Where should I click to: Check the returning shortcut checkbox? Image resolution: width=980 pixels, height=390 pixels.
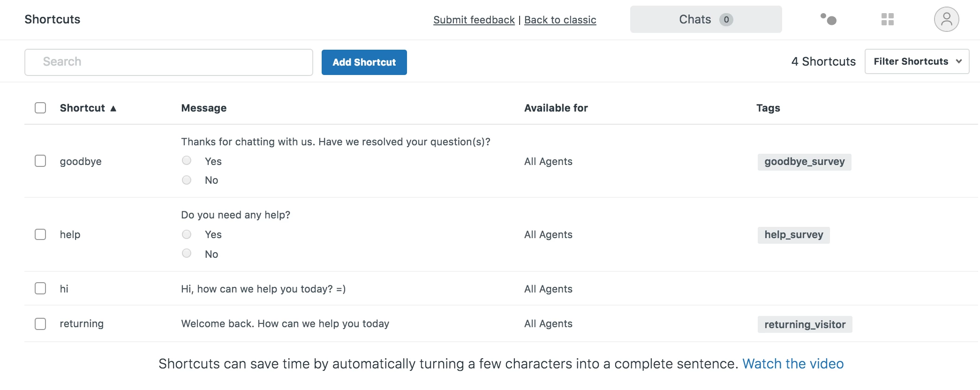tap(40, 324)
